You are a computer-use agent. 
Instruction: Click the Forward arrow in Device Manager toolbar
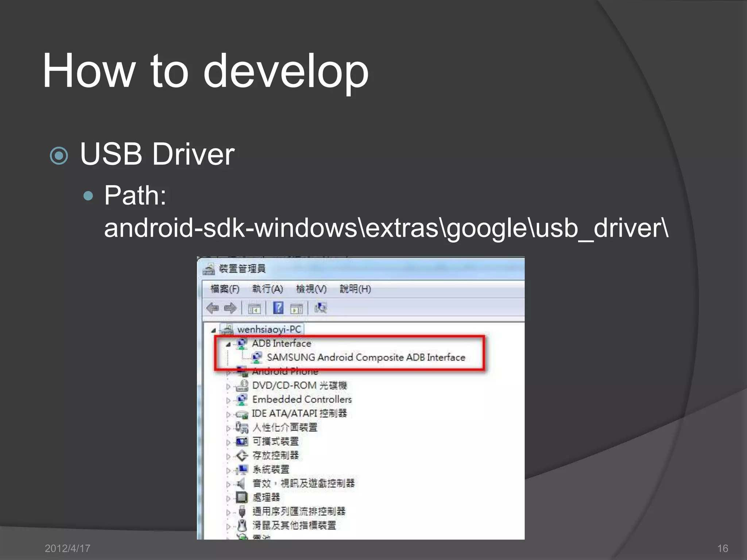pos(231,308)
